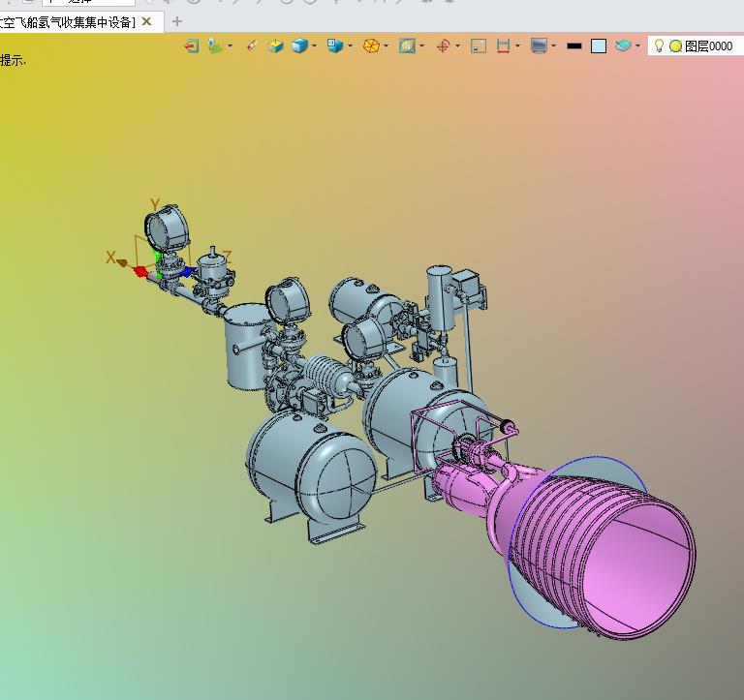Expand the red crosshair target dropdown
The height and width of the screenshot is (700, 744).
pyautogui.click(x=457, y=46)
